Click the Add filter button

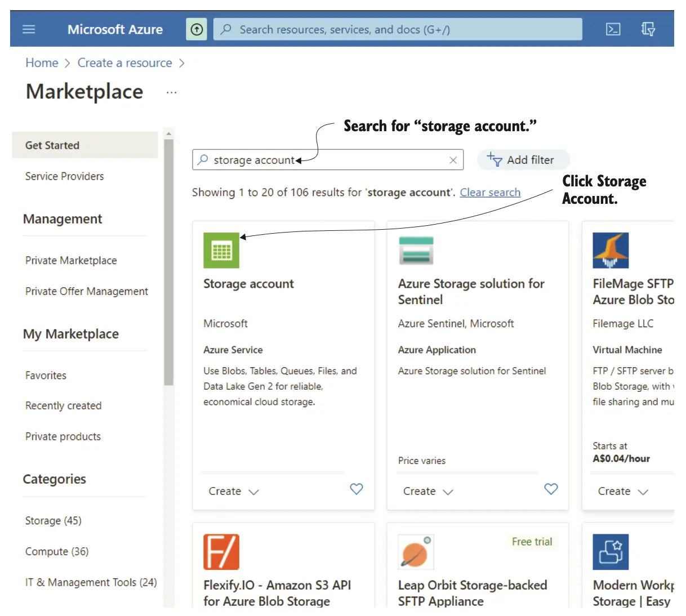click(523, 160)
